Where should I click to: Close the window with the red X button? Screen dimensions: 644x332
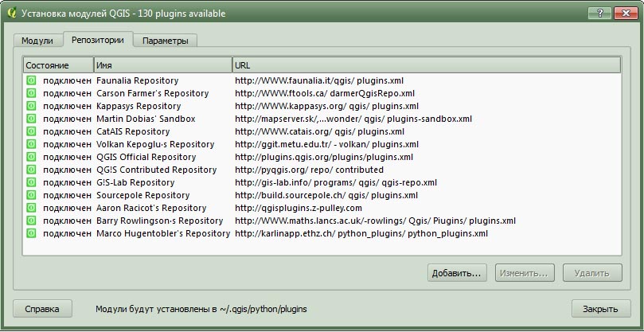[626, 14]
